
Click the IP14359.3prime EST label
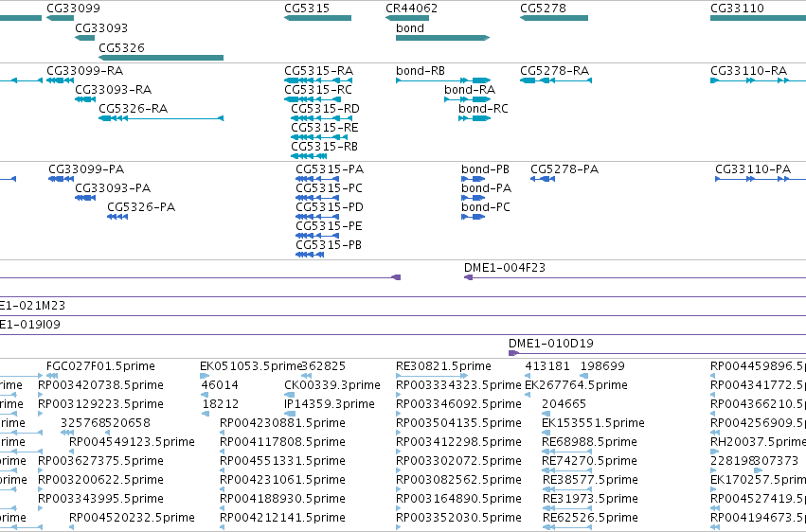pos(330,404)
